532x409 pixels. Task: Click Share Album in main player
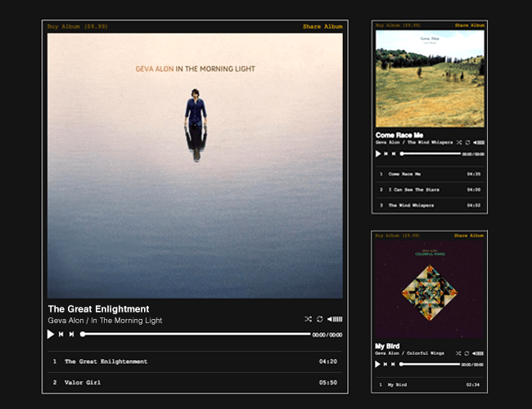click(322, 26)
